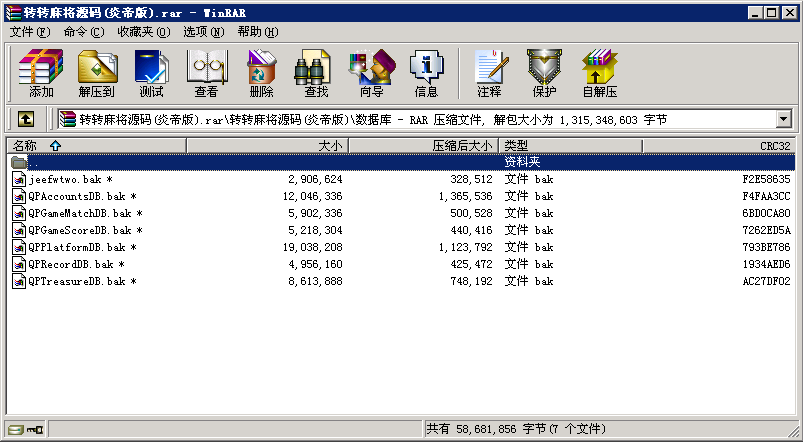Go up one folder level button
803x442 pixels.
click(x=26, y=120)
